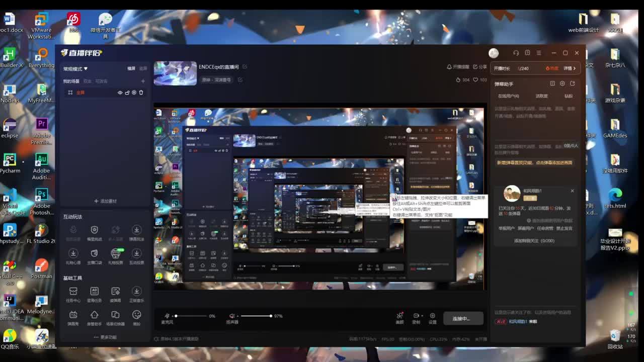This screenshot has width=644, height=362.
Task: Open the 礼物心愿 gift wish tool
Action: pos(73,256)
